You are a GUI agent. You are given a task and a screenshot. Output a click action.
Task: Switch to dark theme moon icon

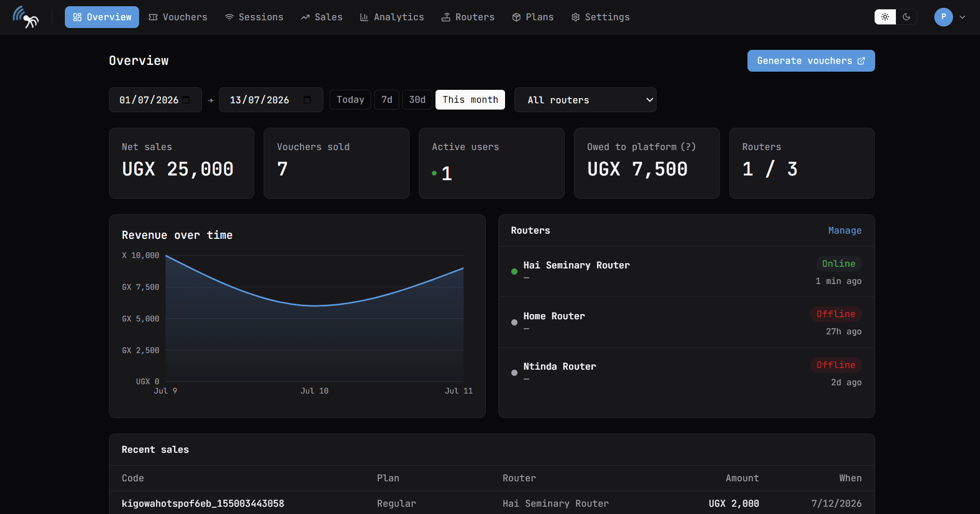coord(906,17)
